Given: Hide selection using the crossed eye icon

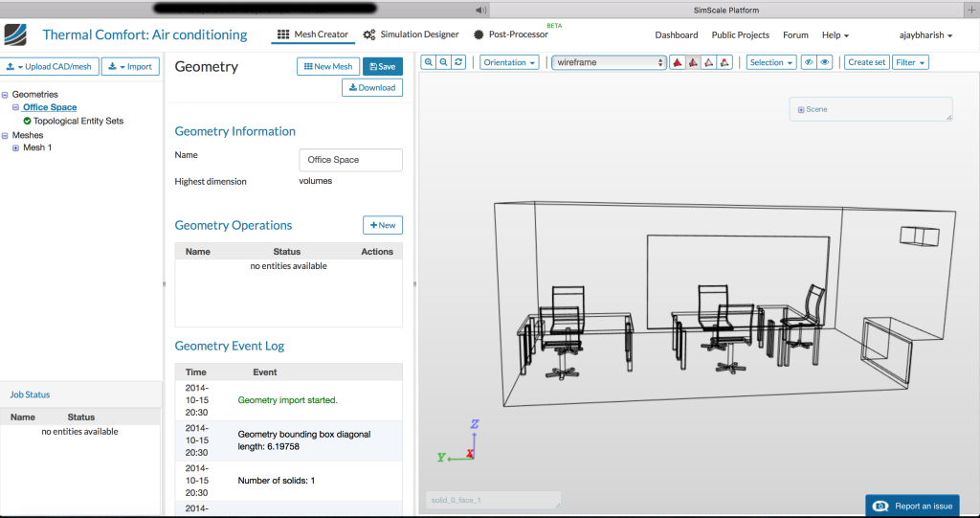Looking at the screenshot, I should (x=810, y=62).
